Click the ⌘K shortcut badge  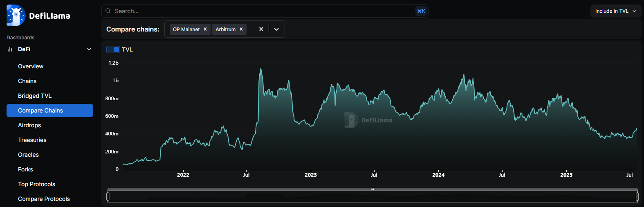(x=421, y=11)
